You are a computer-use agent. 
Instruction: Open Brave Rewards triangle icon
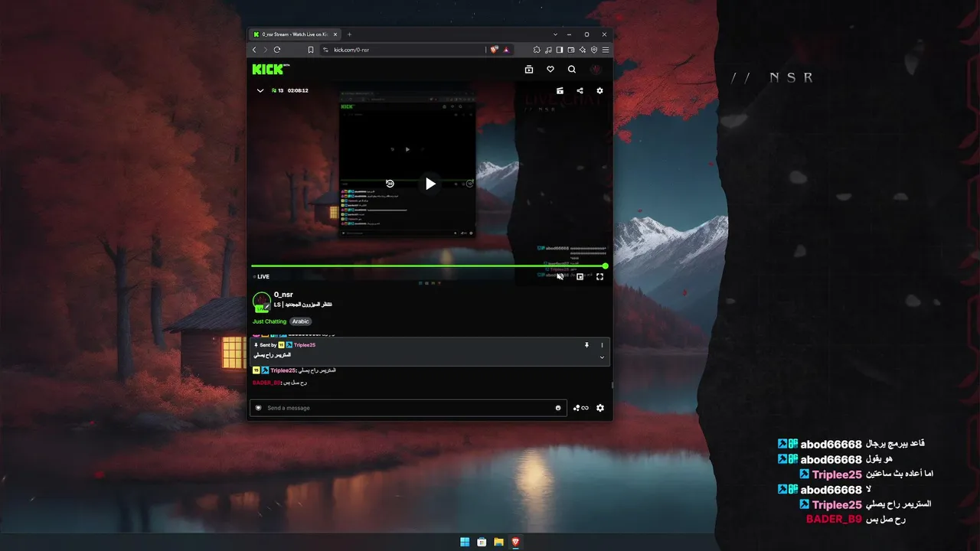pos(506,50)
